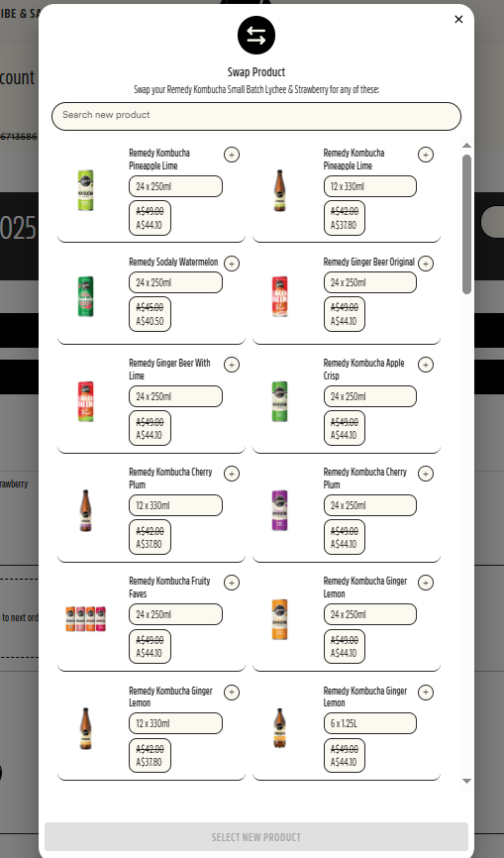Open 12 x 330ml size box for Cherry Plum

coord(175,505)
